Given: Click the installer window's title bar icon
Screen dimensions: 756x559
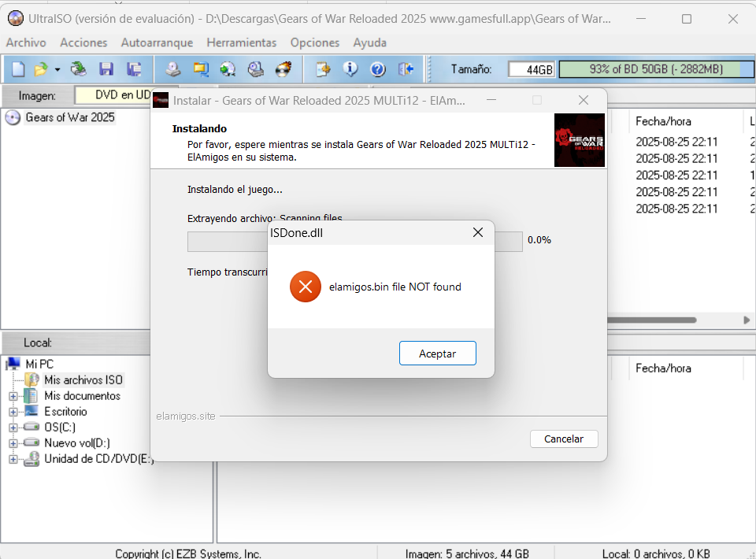Looking at the screenshot, I should point(161,100).
